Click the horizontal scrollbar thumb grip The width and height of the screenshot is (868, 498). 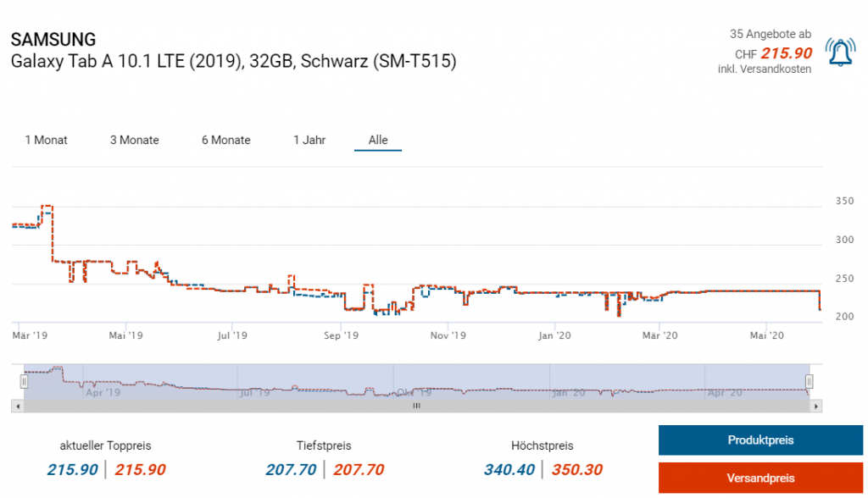(x=416, y=407)
